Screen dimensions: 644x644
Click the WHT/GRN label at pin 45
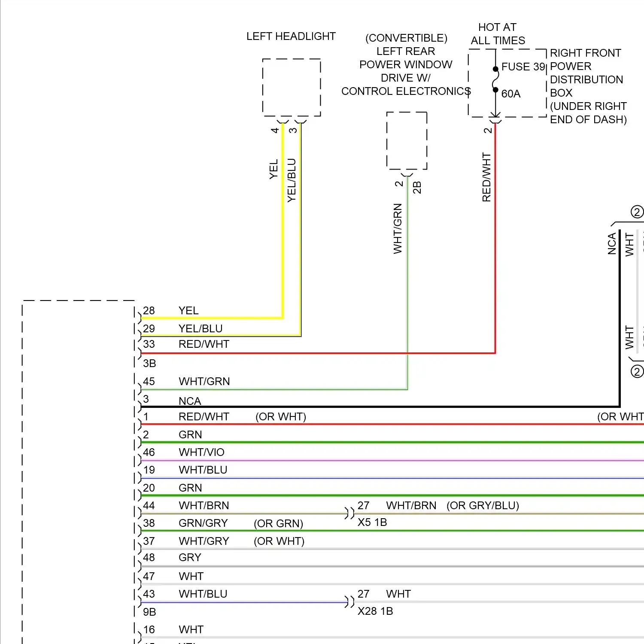[x=204, y=381]
